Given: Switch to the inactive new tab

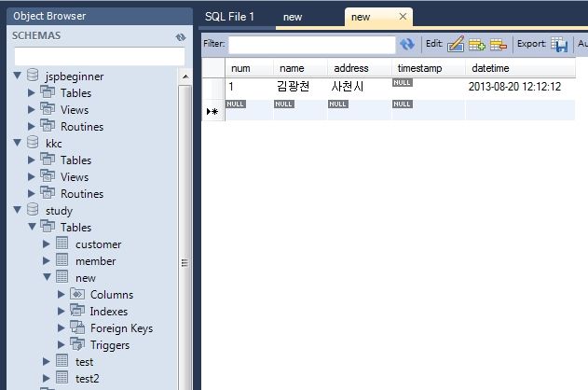Looking at the screenshot, I should click(x=293, y=17).
